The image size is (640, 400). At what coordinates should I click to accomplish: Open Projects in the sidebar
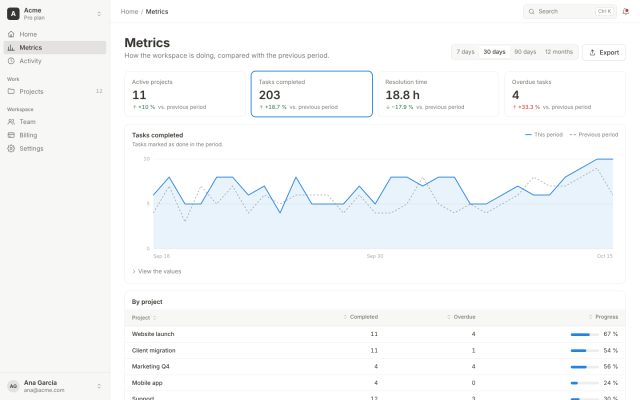(55, 91)
